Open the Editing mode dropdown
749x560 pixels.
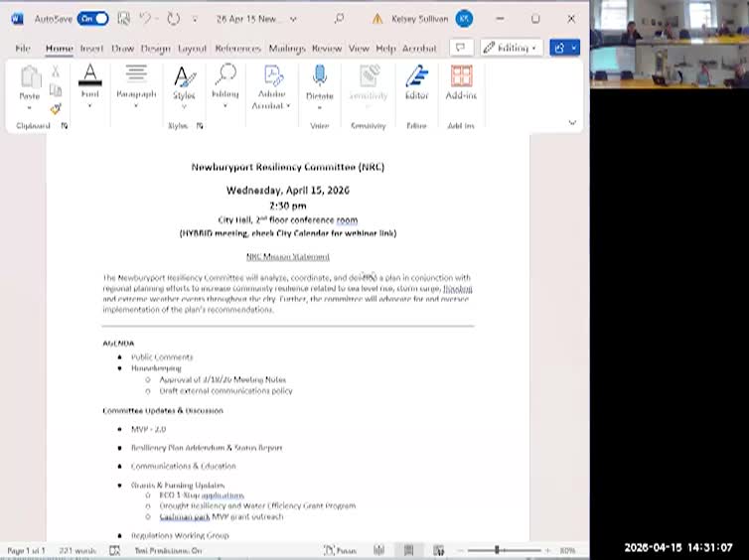[x=511, y=48]
